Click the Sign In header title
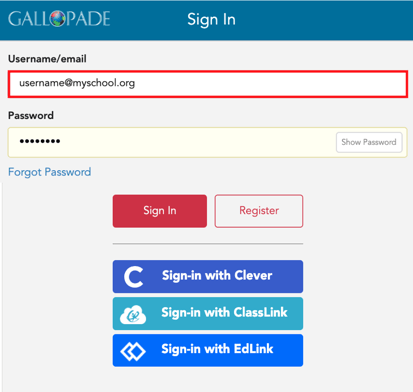Image resolution: width=413 pixels, height=392 pixels. point(211,19)
